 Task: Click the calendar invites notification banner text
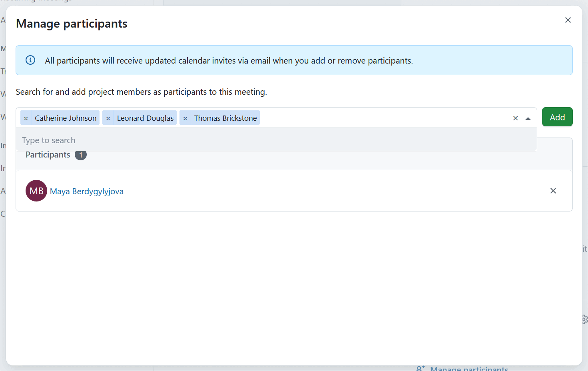229,61
